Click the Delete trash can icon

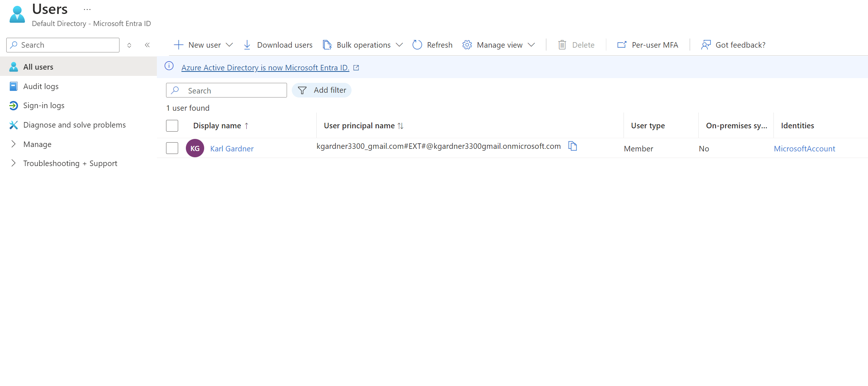[562, 45]
